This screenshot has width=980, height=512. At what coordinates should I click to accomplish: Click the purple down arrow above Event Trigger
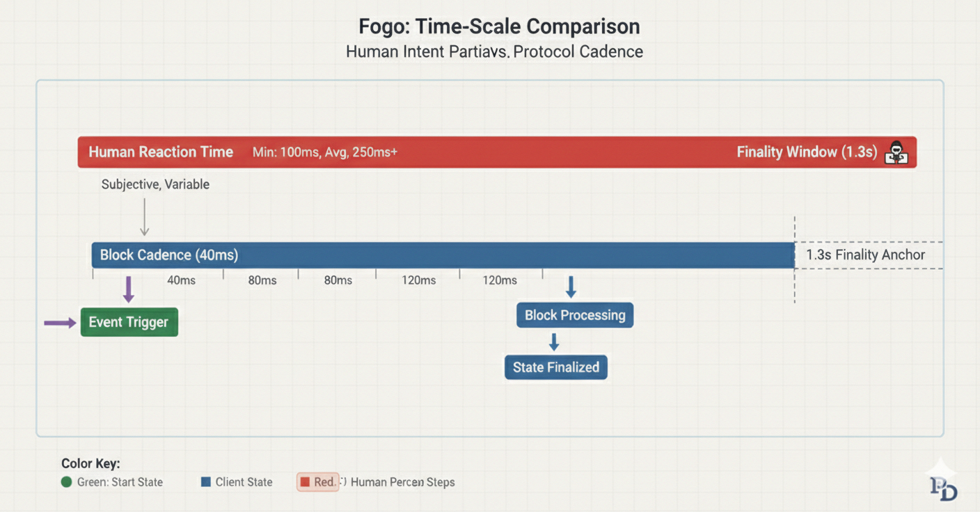(128, 289)
